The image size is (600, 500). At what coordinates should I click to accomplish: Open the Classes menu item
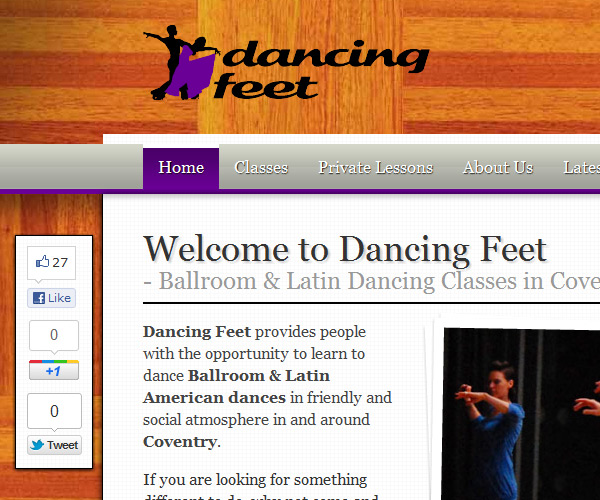click(261, 168)
